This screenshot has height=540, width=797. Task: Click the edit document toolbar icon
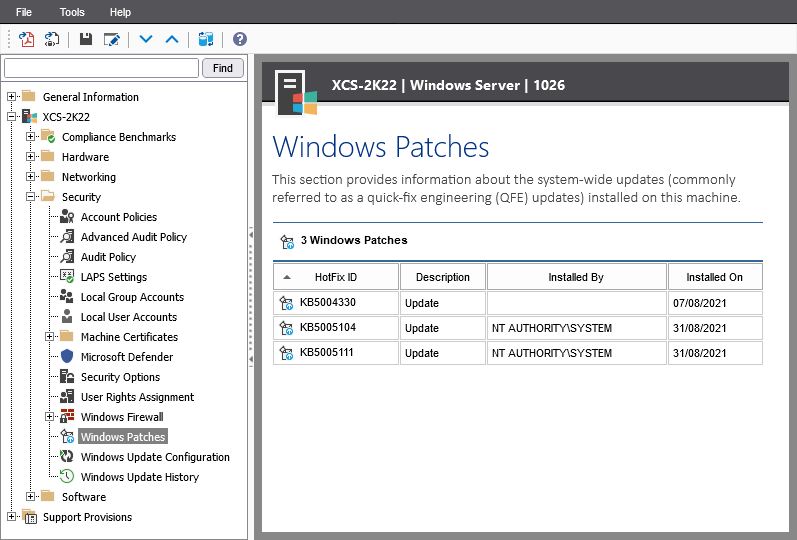(111, 39)
